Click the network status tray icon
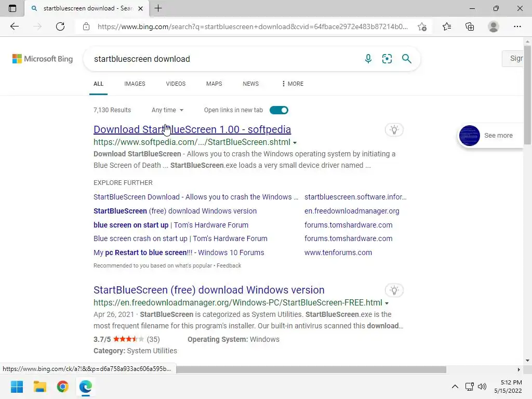The image size is (532, 399). pos(470,387)
